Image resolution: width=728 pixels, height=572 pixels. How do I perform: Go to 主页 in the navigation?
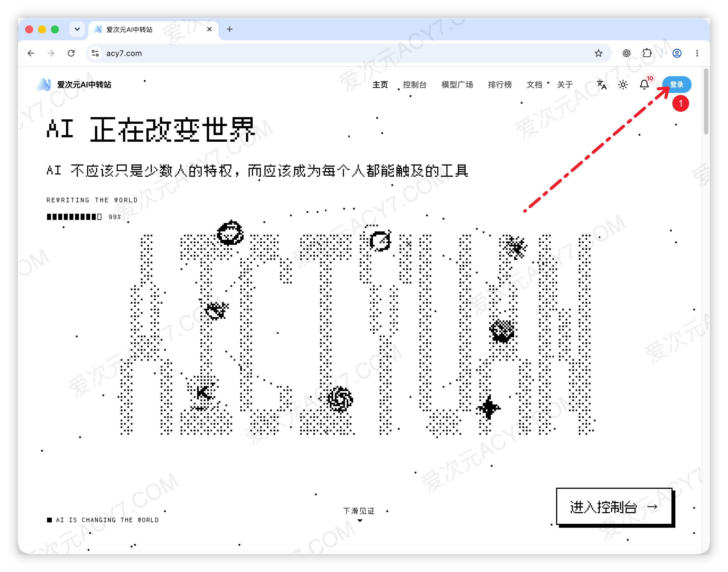tap(380, 85)
